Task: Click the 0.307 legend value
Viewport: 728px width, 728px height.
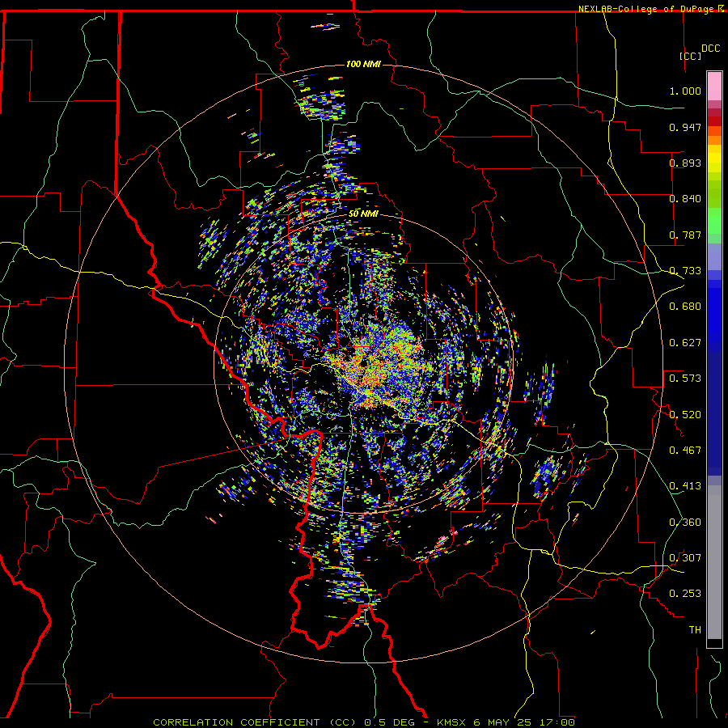Action: (x=685, y=558)
